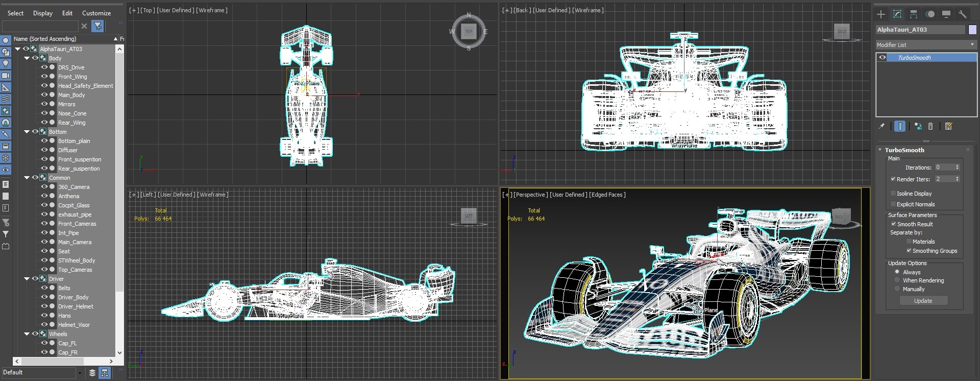Open the Motion command panel tab
Screen dimensions: 980x381
point(930,14)
